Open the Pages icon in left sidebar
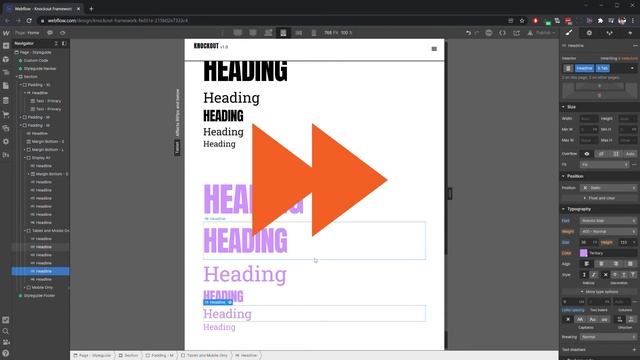The width and height of the screenshot is (640, 360). [x=6, y=86]
